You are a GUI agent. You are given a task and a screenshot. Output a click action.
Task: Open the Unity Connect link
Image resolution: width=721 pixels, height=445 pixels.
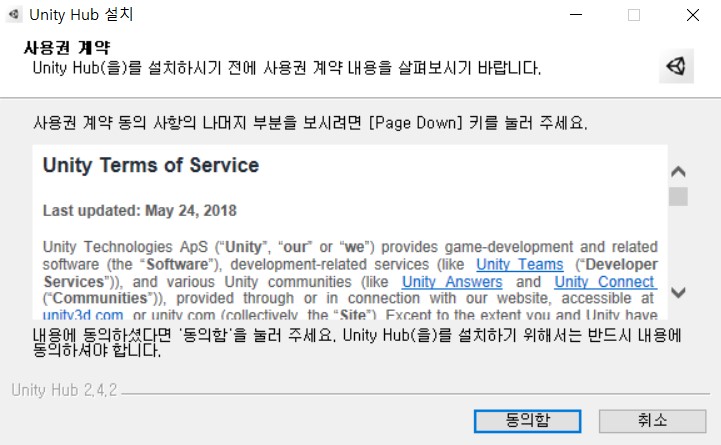pos(606,282)
